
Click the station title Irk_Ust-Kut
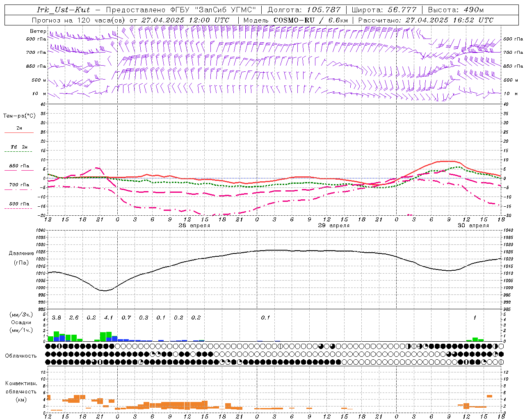[x=63, y=10]
